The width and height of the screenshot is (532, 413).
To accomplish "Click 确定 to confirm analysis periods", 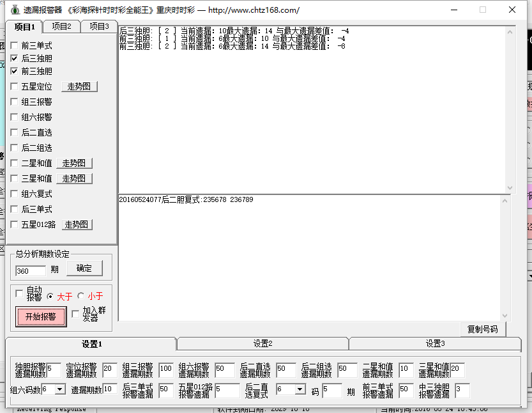I will pos(84,269).
